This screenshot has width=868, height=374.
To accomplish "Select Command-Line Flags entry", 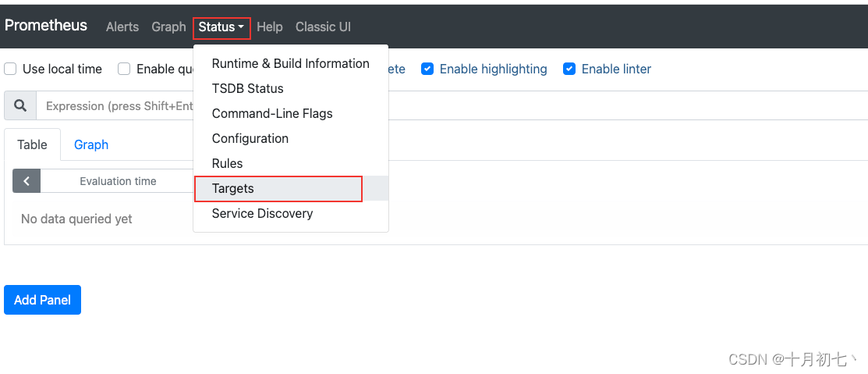I will 291,113.
